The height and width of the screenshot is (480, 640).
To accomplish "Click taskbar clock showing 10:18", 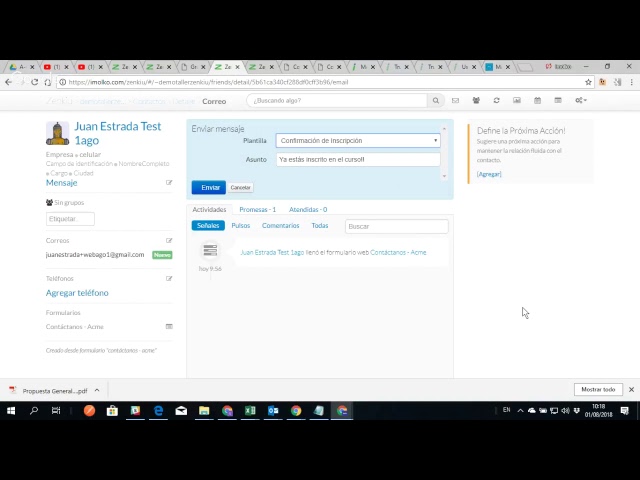I will 598,410.
